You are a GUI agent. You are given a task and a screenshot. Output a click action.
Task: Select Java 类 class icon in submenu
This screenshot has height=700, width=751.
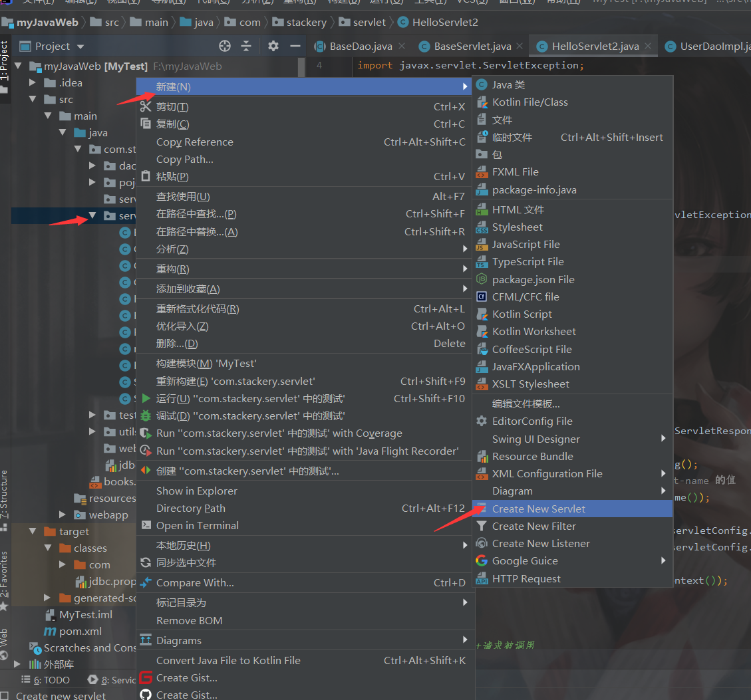tap(482, 84)
